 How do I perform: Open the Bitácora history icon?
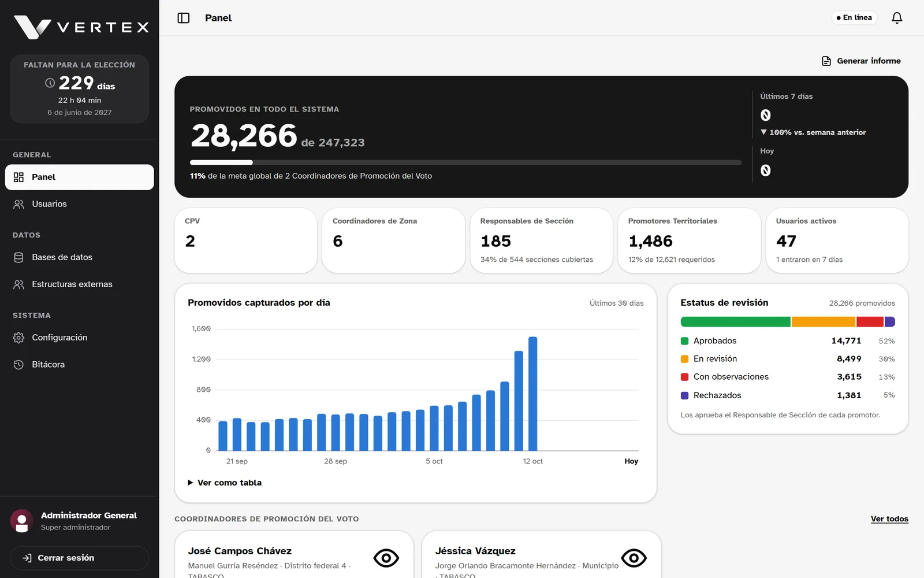coord(18,365)
